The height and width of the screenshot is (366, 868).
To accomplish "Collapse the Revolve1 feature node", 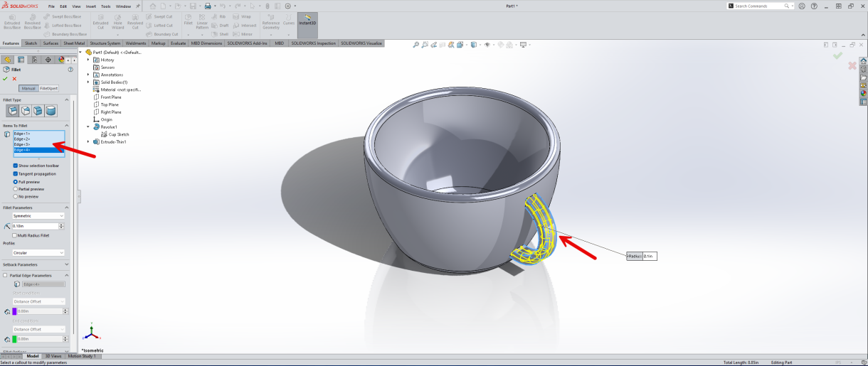I will 88,127.
